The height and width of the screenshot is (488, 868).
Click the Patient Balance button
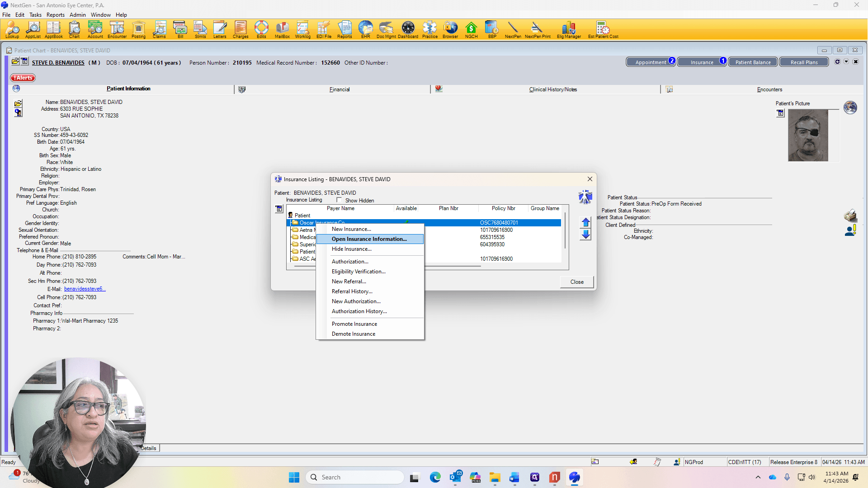tap(753, 62)
